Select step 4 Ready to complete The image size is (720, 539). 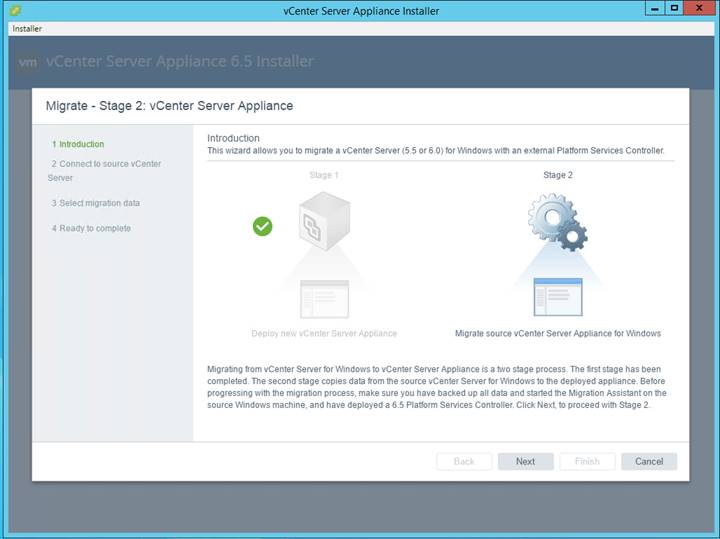(x=91, y=228)
